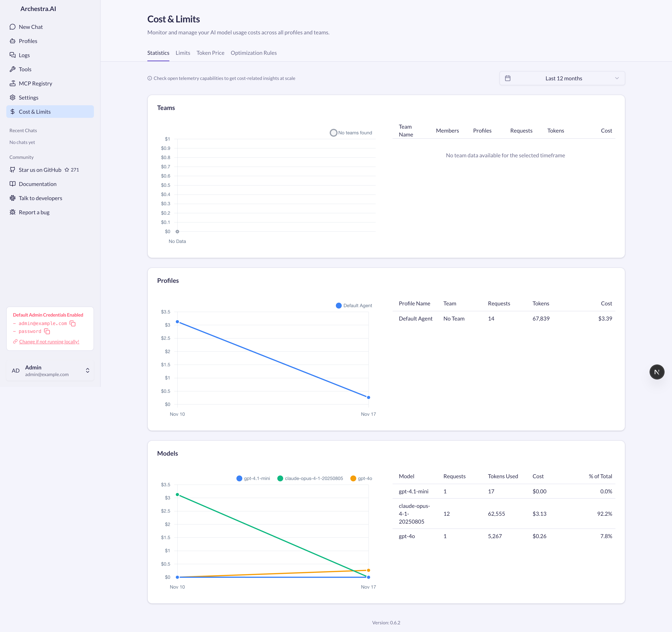Select the New Chat icon in the sidebar
672x632 pixels.
pos(13,27)
